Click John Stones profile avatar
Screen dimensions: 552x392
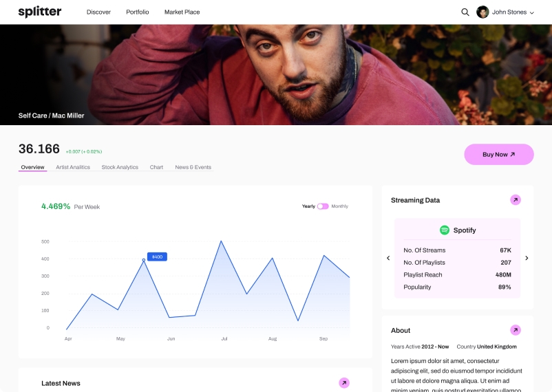point(482,12)
